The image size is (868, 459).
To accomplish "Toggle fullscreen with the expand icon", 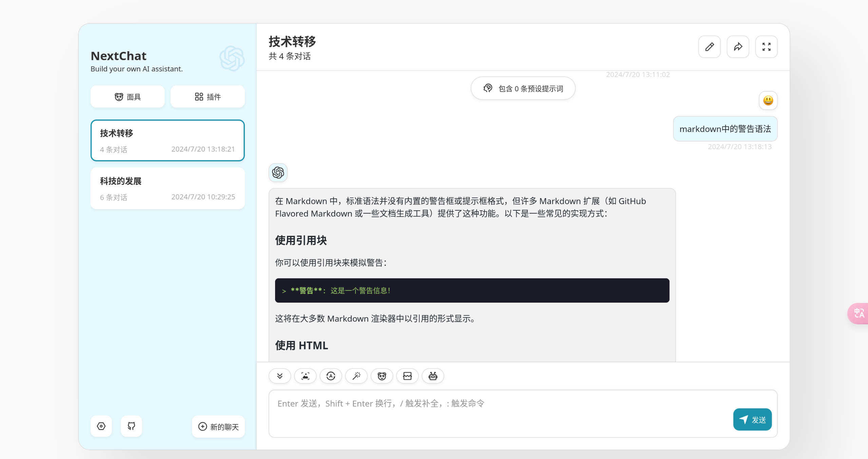I will (766, 47).
